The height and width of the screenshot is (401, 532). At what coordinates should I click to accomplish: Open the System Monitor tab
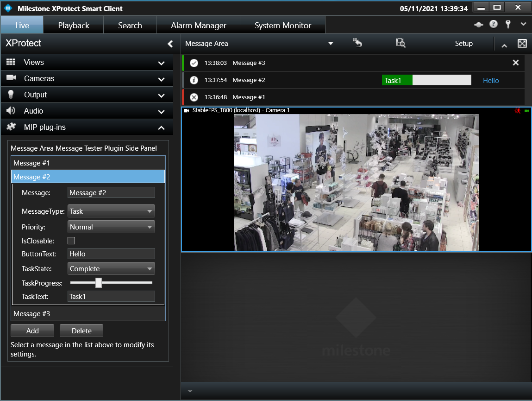pos(282,25)
